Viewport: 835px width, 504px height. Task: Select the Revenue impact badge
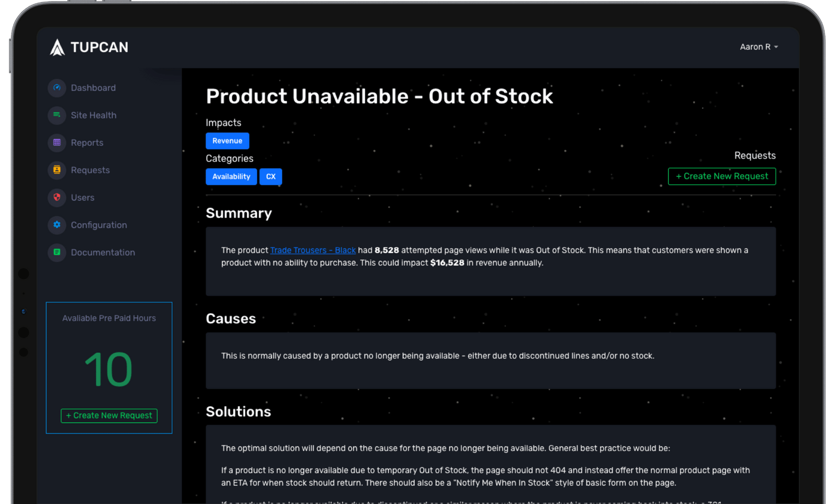coord(227,140)
